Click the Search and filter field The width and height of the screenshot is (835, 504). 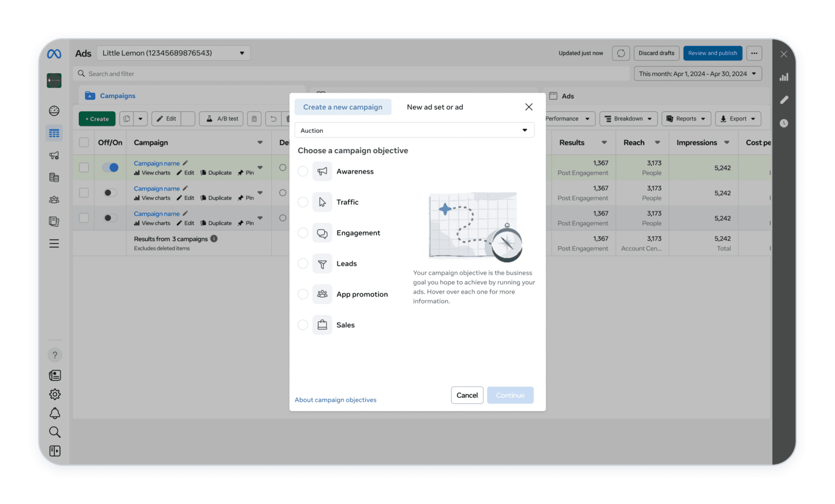point(354,74)
